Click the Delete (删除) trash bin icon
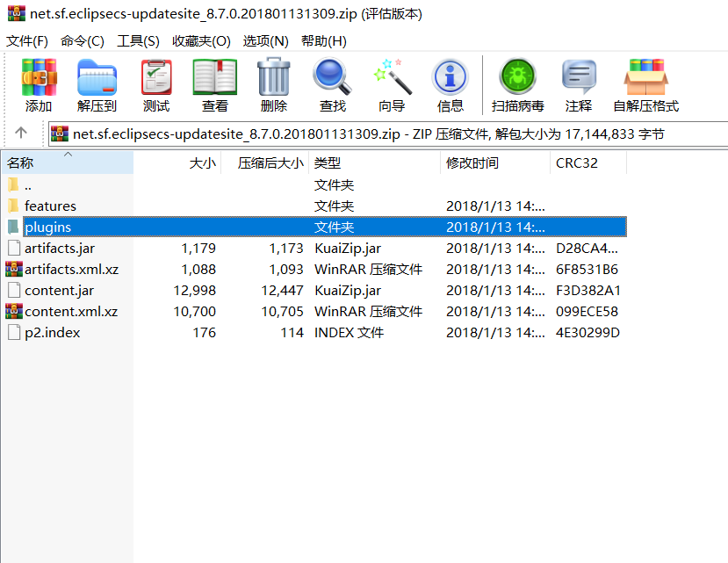 [274, 77]
